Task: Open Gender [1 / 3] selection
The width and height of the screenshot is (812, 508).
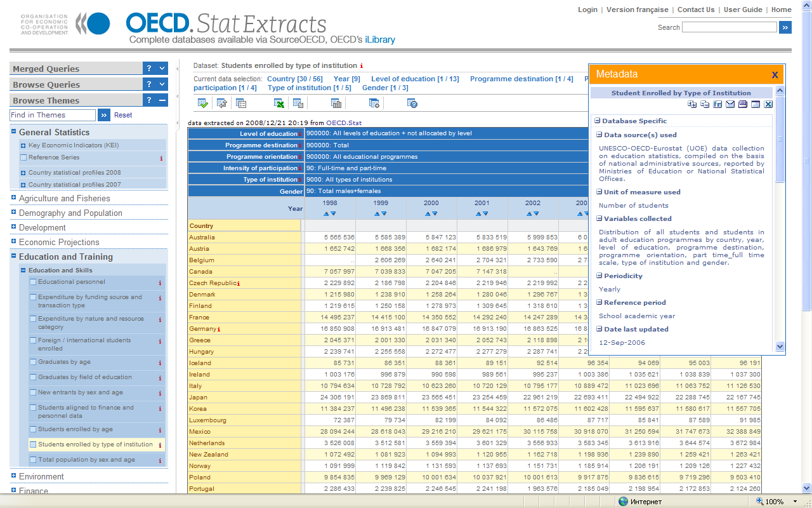Action: point(385,88)
